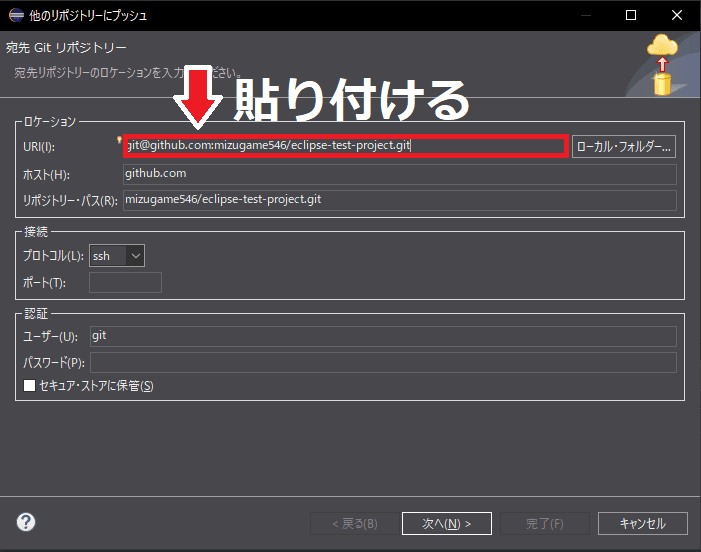The width and height of the screenshot is (701, 552).
Task: Close the dialog with the X button
Action: [677, 15]
